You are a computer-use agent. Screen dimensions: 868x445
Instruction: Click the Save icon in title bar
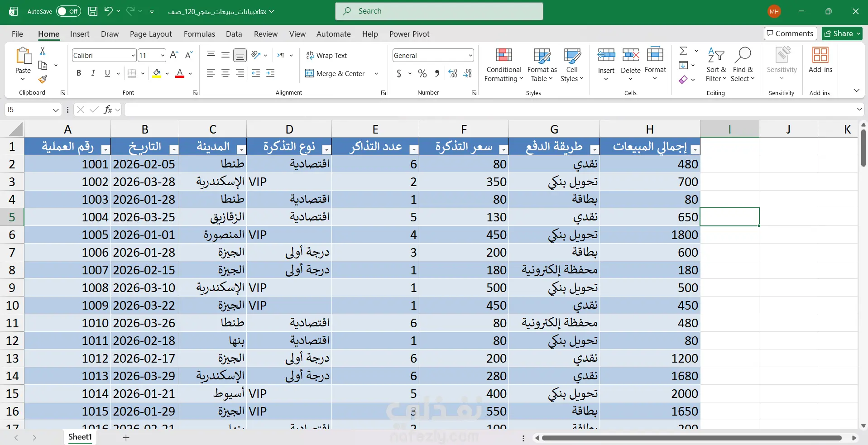(x=93, y=11)
